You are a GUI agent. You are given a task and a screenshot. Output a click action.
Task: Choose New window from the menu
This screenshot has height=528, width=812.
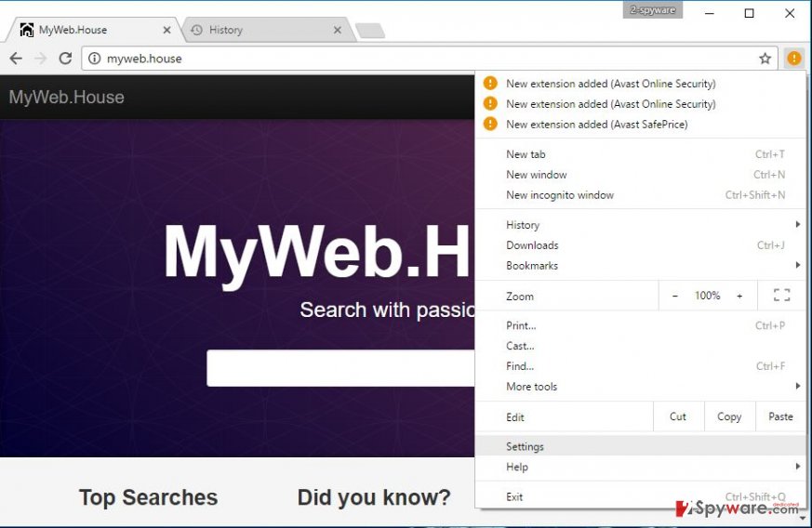[x=640, y=175]
